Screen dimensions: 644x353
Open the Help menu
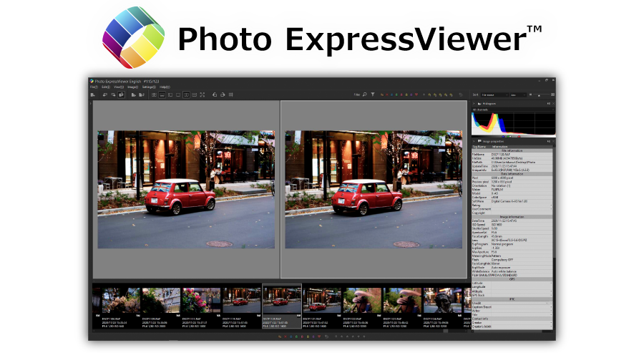click(x=165, y=87)
